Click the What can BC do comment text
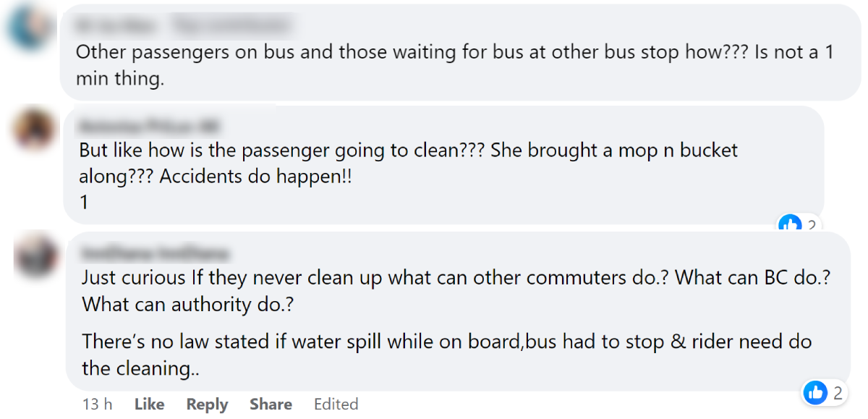The height and width of the screenshot is (419, 868). 751,278
